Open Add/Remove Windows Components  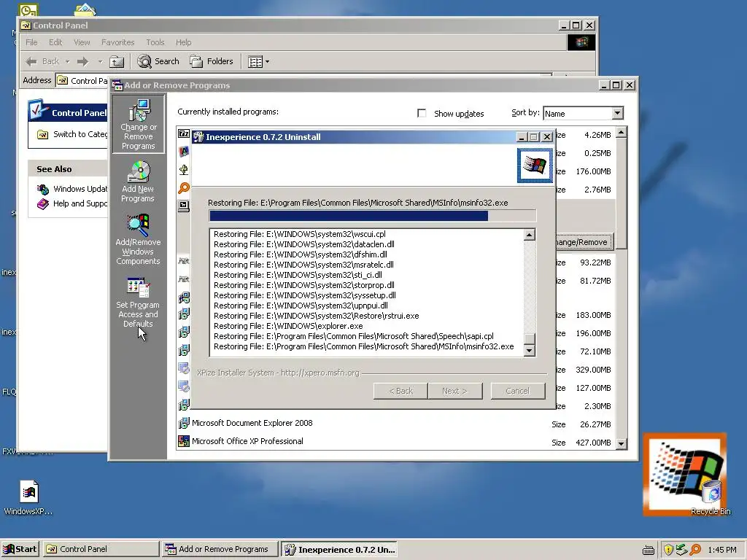[138, 239]
